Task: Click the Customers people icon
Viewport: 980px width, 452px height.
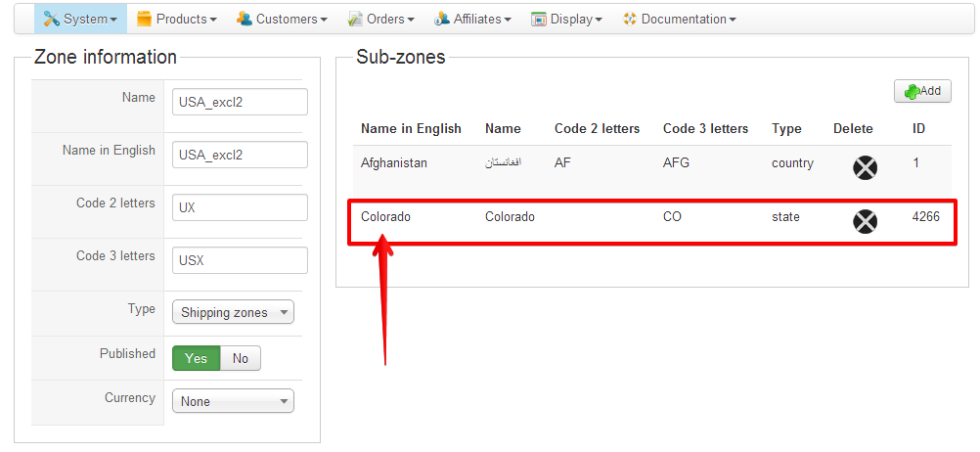Action: coord(244,19)
